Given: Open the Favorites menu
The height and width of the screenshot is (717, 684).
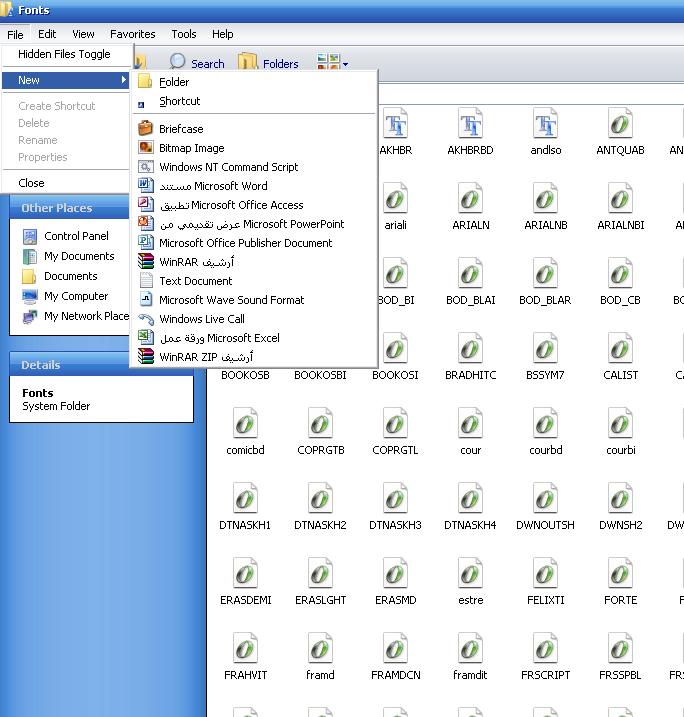Looking at the screenshot, I should [x=133, y=34].
